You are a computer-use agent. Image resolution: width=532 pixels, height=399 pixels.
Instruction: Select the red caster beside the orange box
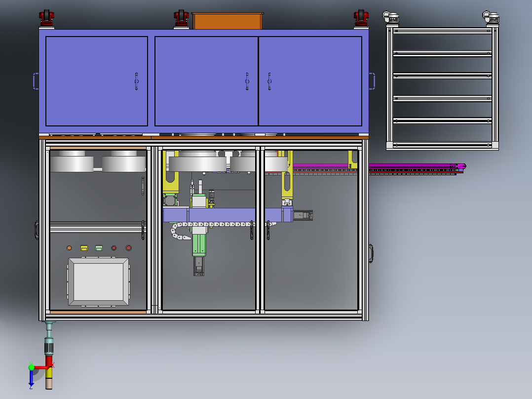coord(181,18)
